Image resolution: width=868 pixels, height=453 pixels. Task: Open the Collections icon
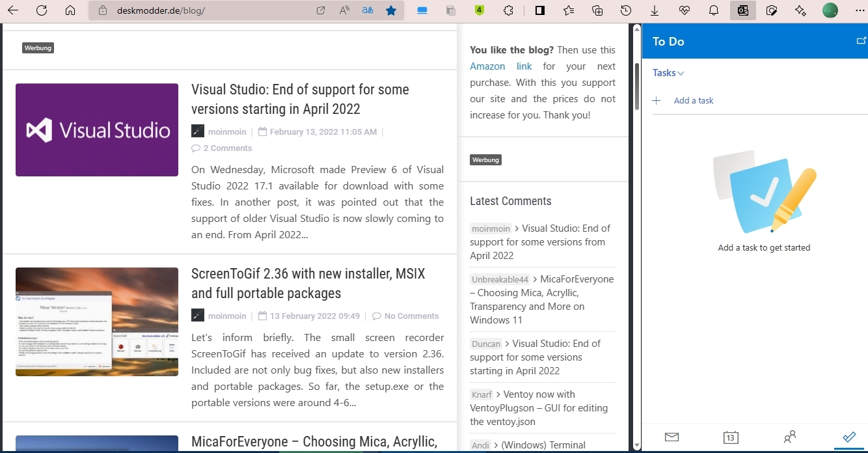[x=597, y=10]
